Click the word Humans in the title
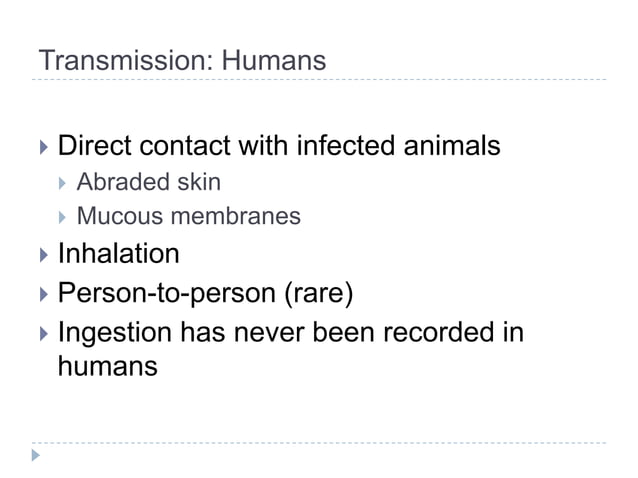Image resolution: width=638 pixels, height=478 pixels. tap(273, 61)
